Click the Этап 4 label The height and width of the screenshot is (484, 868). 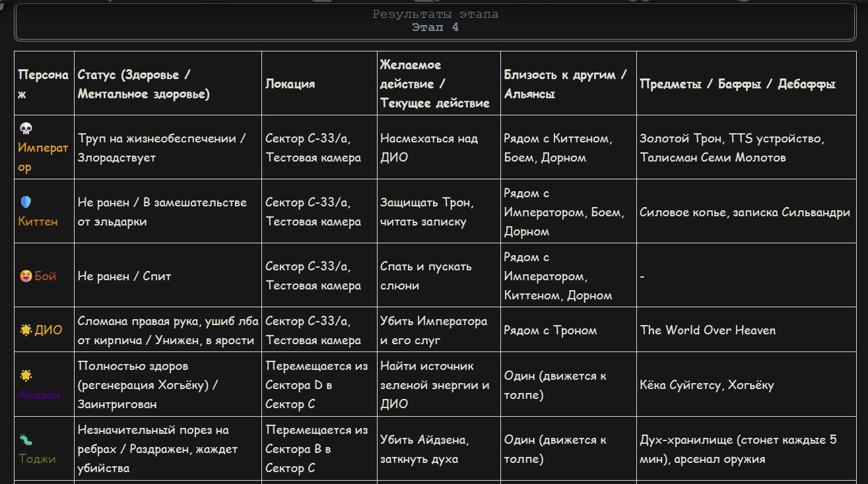435,28
